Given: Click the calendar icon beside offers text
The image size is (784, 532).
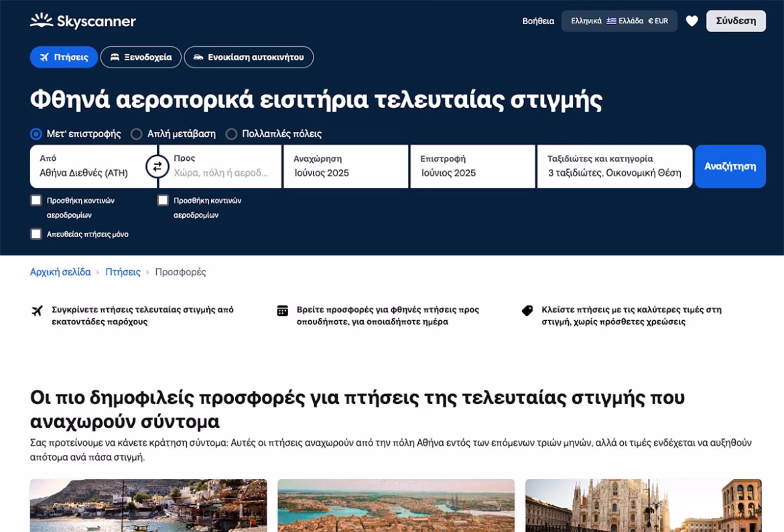Looking at the screenshot, I should [283, 311].
